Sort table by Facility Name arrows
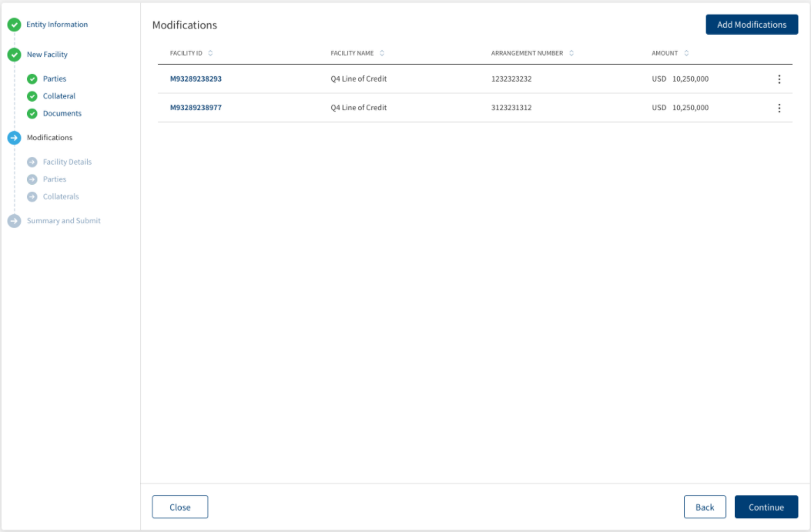Viewport: 811px width, 532px height. tap(382, 52)
